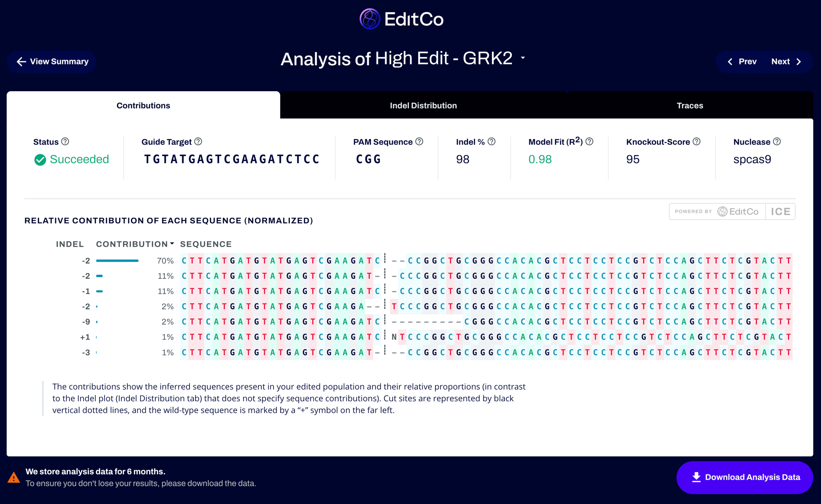Toggle the Contribution column sort arrow
Screen dimensions: 821x504
tap(172, 244)
